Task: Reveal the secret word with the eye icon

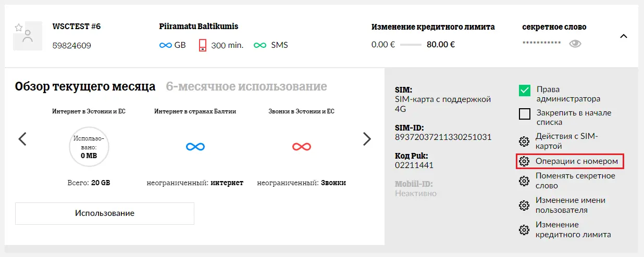Action: (x=575, y=44)
